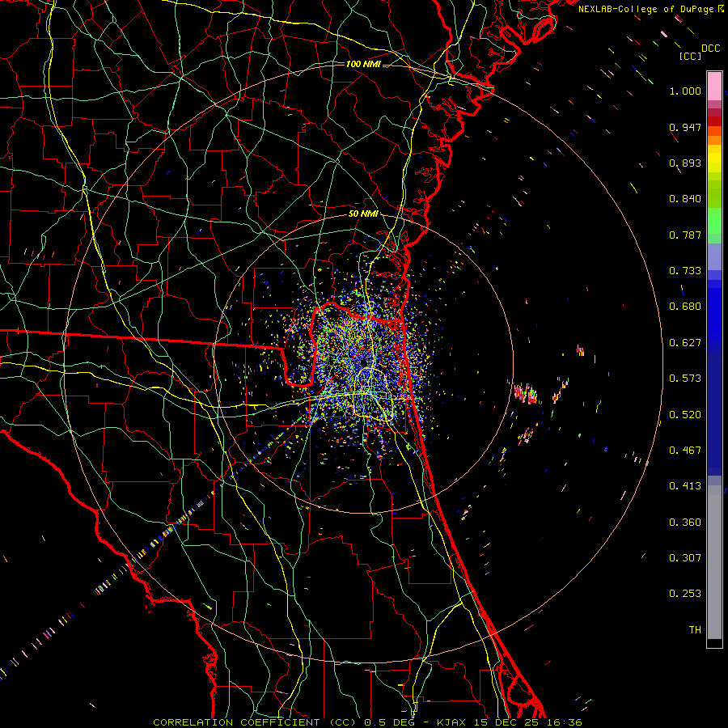728x728 pixels.
Task: Click the 0.413 scale value
Action: click(685, 486)
